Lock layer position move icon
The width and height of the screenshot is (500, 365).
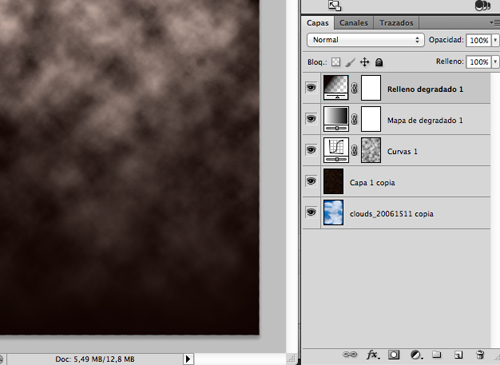coord(365,62)
